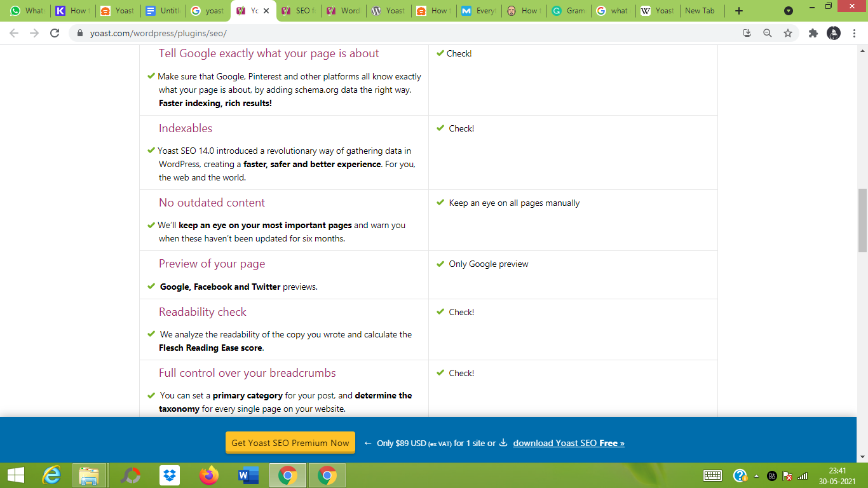Switch to Microsoft Word on the taskbar
The width and height of the screenshot is (868, 488).
click(248, 475)
